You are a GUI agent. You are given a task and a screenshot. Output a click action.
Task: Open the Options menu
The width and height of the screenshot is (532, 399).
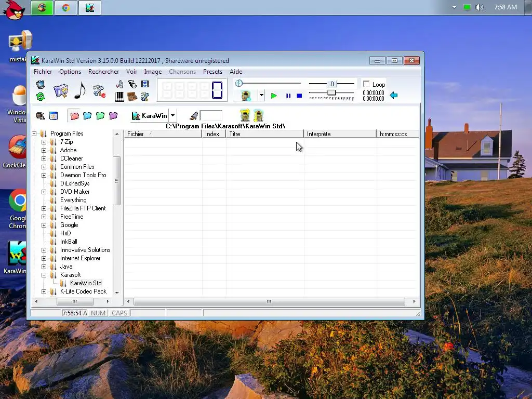[70, 72]
